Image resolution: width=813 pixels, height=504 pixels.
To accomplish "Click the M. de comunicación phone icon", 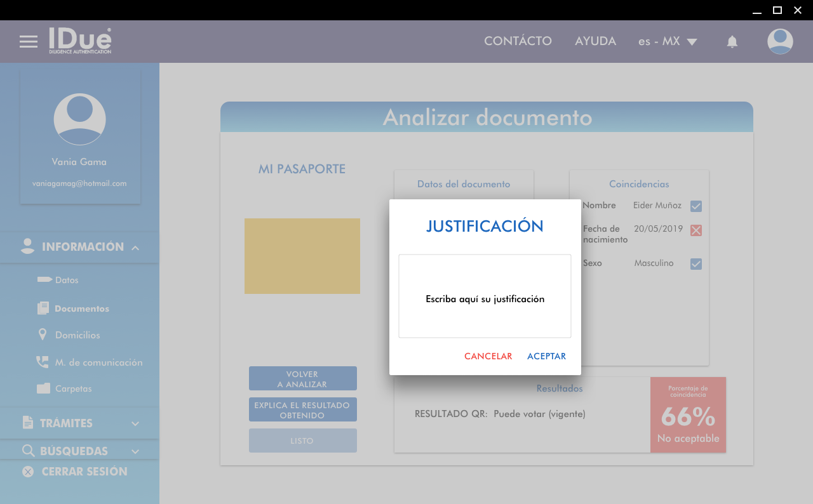I will tap(43, 362).
